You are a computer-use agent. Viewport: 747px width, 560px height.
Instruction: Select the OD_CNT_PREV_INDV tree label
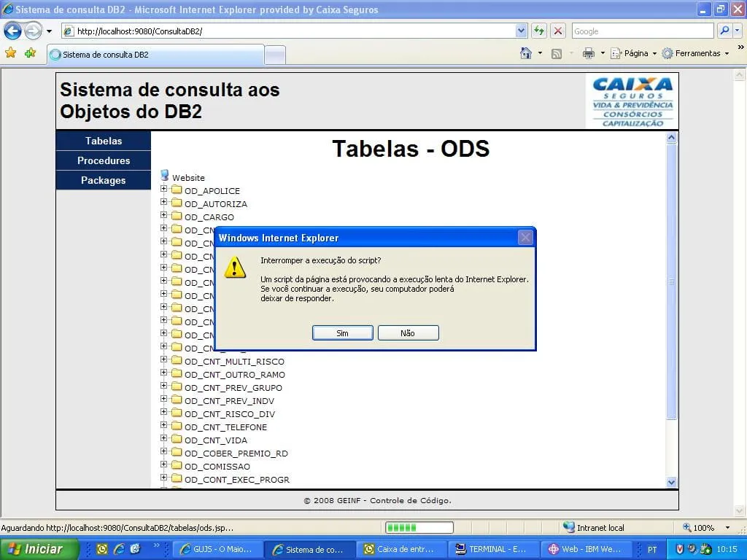click(229, 401)
